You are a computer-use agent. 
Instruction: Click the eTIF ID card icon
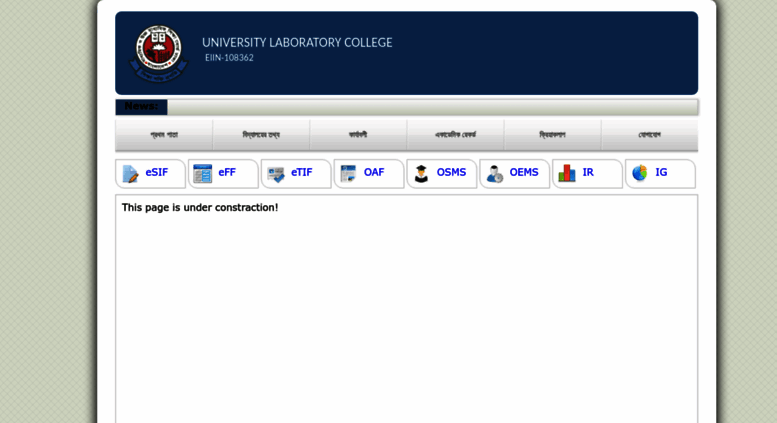276,174
